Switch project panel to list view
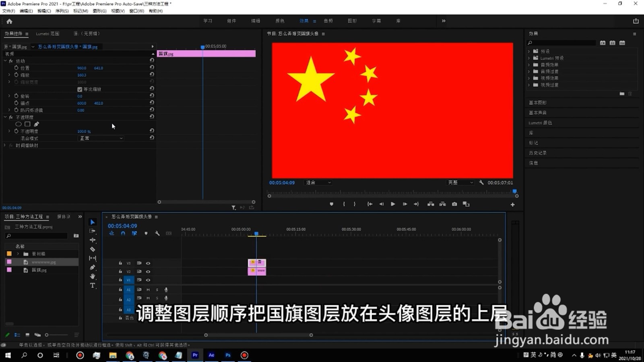The height and width of the screenshot is (362, 644). (x=17, y=335)
